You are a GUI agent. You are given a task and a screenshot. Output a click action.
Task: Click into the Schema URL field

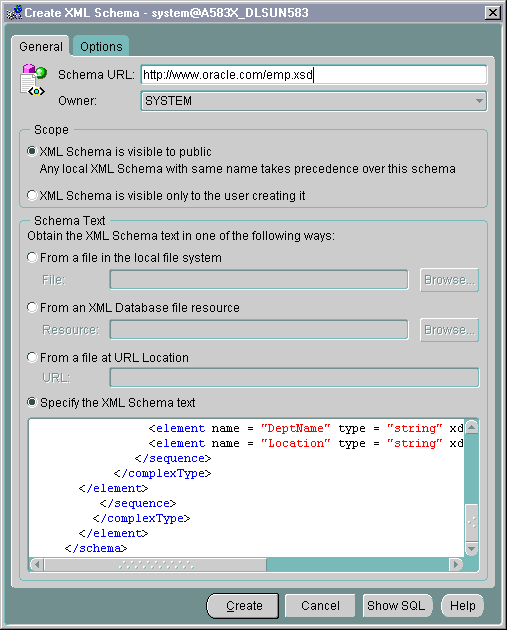[x=314, y=75]
